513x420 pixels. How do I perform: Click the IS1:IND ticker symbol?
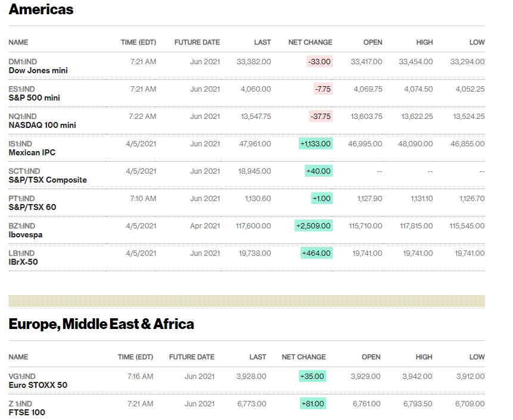pyautogui.click(x=20, y=144)
